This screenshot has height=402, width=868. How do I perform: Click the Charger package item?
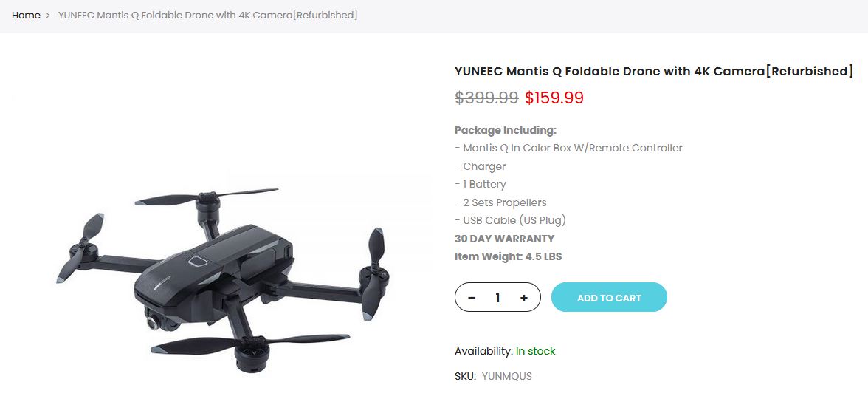(480, 166)
